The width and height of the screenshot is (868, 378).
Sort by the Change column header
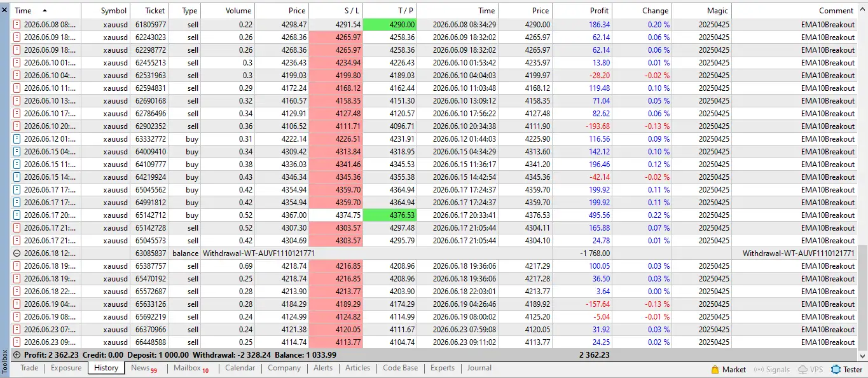coord(642,10)
